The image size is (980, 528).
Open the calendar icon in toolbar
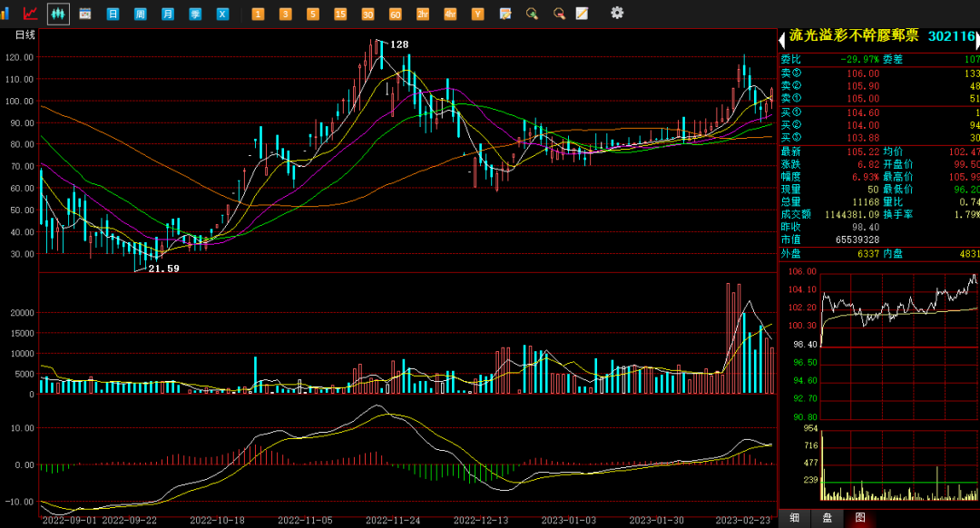point(85,14)
